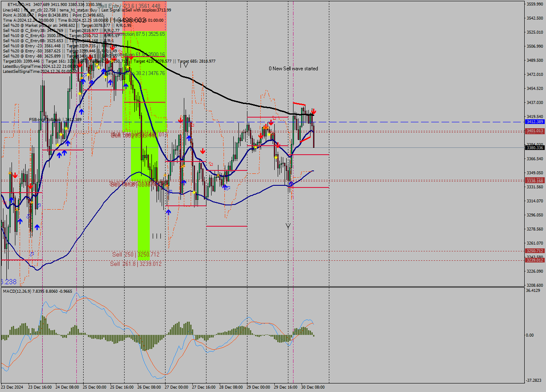Click the 3208.600 price axis label
The width and height of the screenshot is (546, 392).
[x=534, y=285]
